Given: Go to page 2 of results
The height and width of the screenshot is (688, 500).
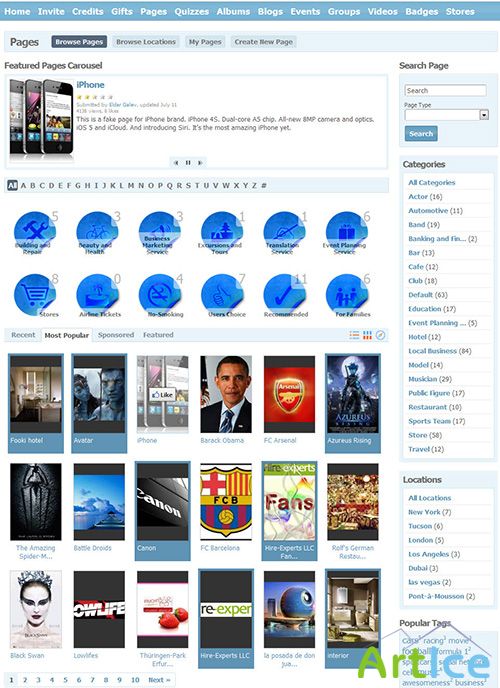Looking at the screenshot, I should tap(25, 680).
